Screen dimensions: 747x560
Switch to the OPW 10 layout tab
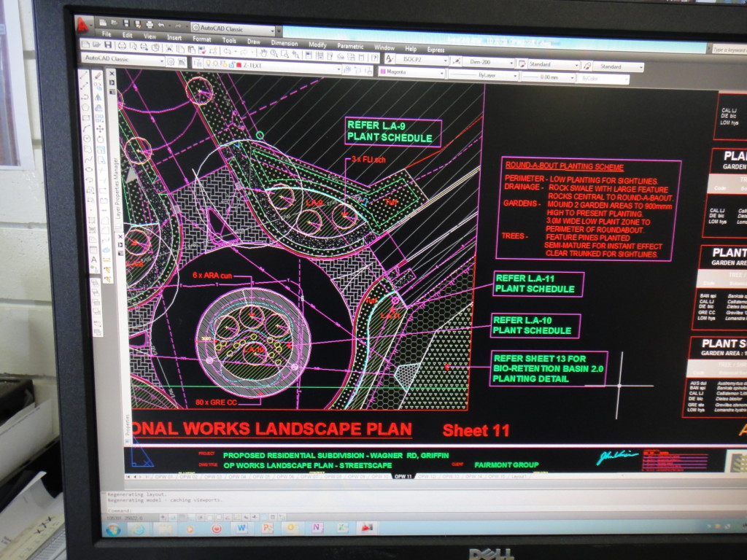coord(379,475)
